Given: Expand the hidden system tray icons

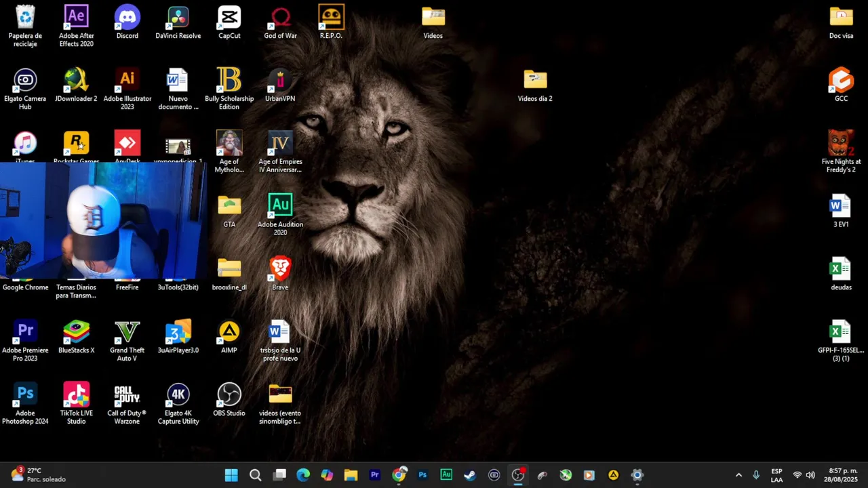Looking at the screenshot, I should pos(738,475).
